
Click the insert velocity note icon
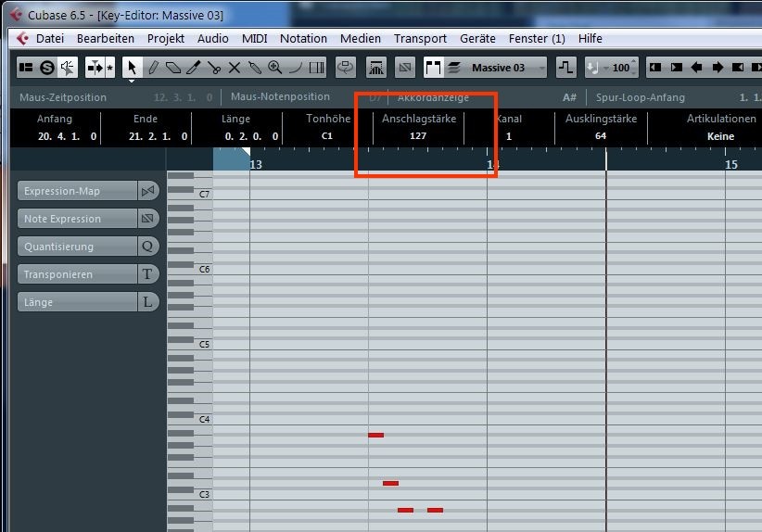592,68
